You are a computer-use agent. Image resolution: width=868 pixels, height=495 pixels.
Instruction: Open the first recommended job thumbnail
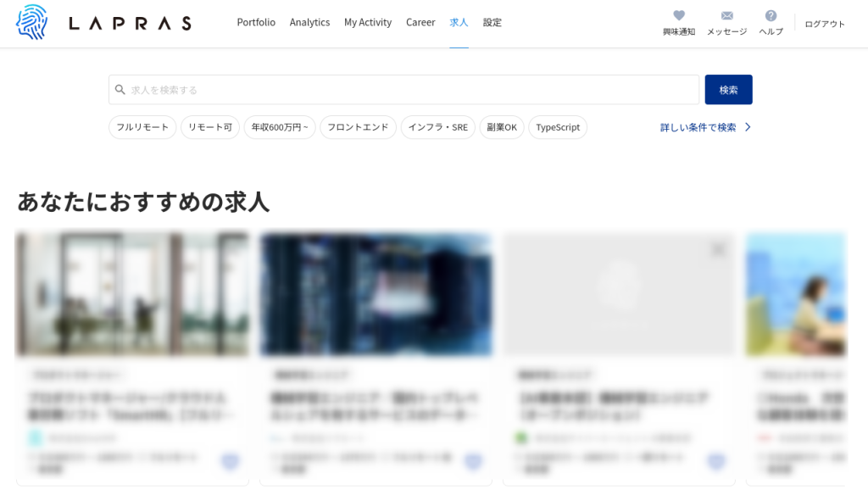pos(132,294)
